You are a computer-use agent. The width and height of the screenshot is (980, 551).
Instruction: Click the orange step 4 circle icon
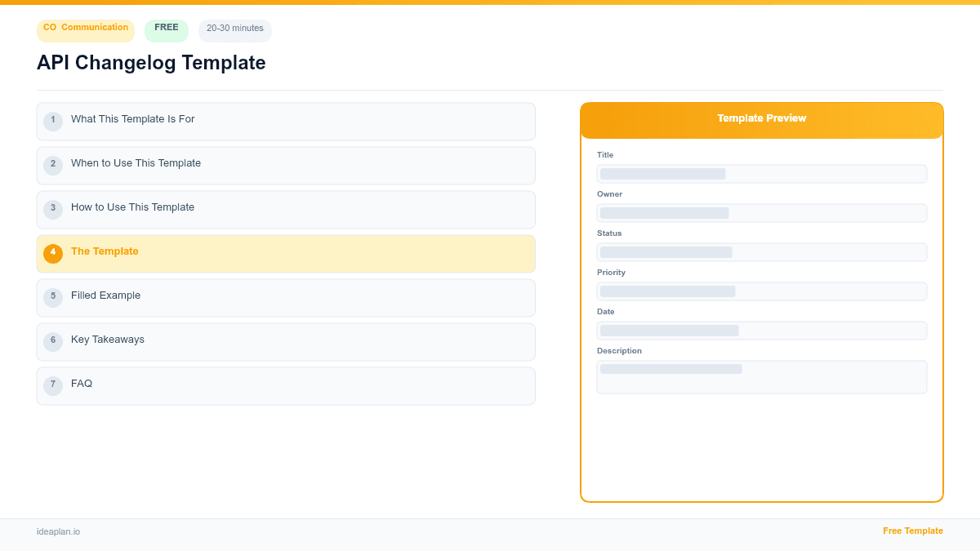(x=53, y=253)
